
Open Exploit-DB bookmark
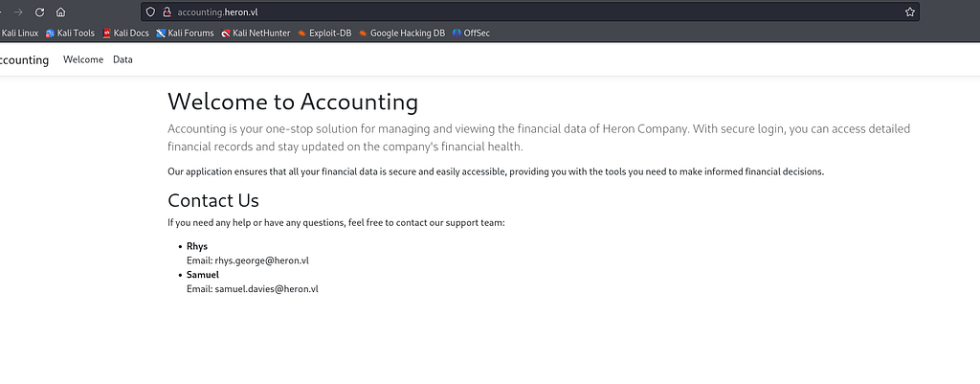(324, 34)
